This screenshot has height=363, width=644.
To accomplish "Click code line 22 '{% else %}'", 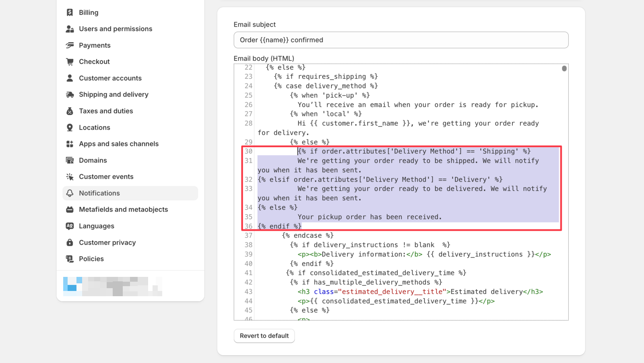I will pyautogui.click(x=286, y=67).
